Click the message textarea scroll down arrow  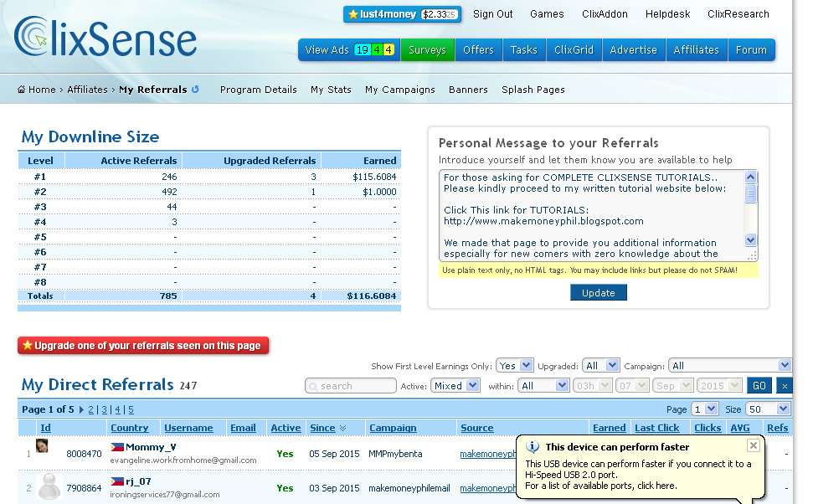[750, 239]
